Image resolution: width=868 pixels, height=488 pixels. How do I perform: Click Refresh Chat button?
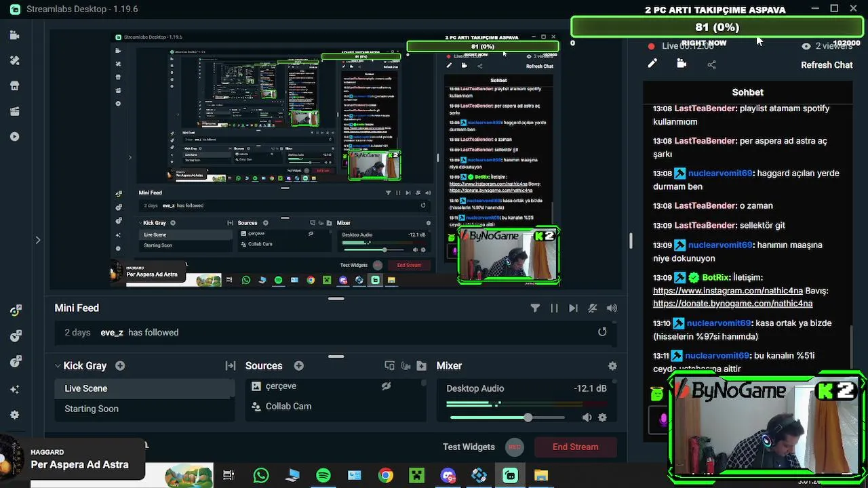pyautogui.click(x=827, y=65)
